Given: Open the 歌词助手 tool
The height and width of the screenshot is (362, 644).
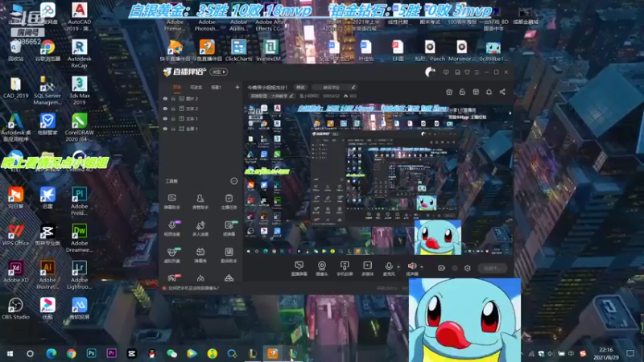Looking at the screenshot, I should (229, 255).
